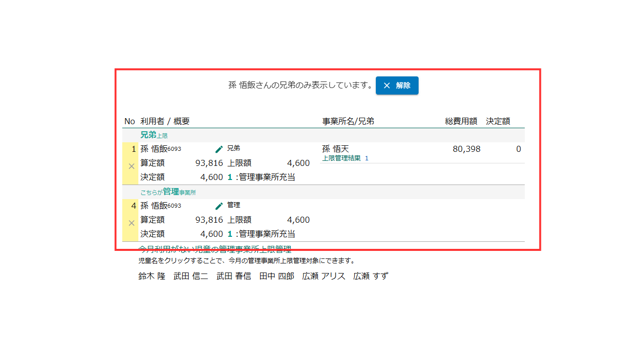Open the 上限管理結果 1 link
The width and height of the screenshot is (644, 362).
tap(345, 158)
